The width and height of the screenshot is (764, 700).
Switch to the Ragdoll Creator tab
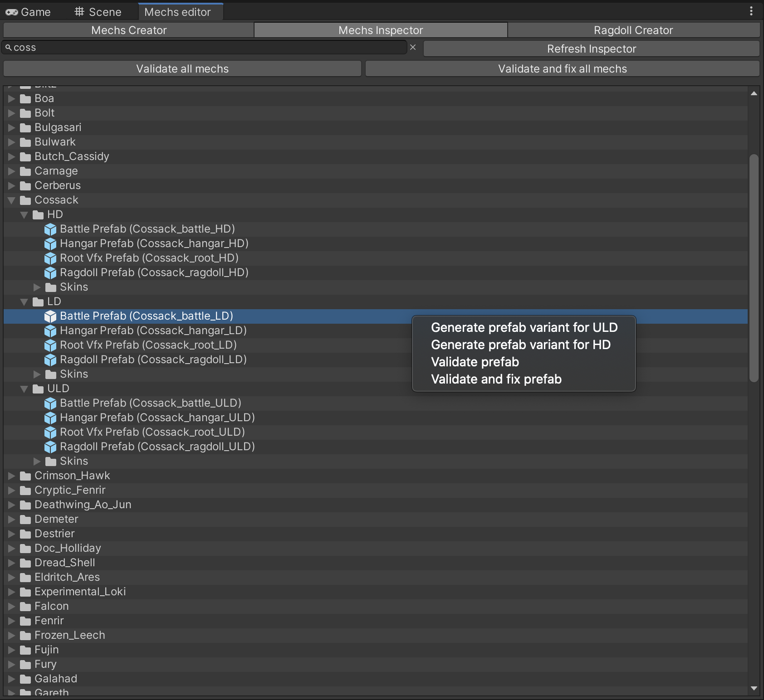(633, 30)
